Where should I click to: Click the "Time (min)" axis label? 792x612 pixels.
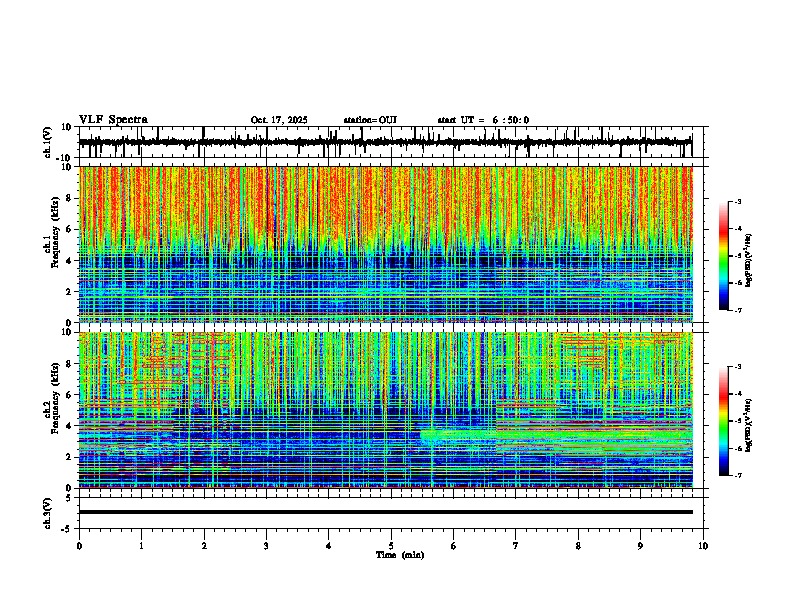(x=400, y=555)
